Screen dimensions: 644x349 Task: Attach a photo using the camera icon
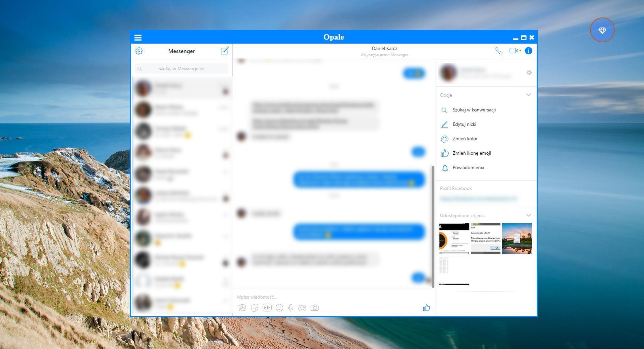point(315,307)
